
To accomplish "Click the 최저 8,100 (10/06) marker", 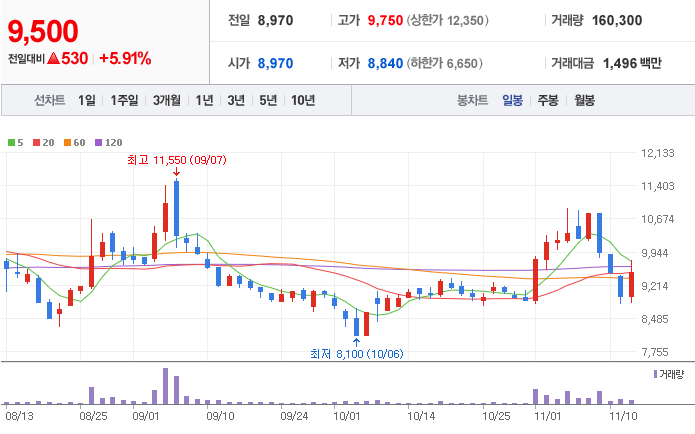I will (357, 354).
